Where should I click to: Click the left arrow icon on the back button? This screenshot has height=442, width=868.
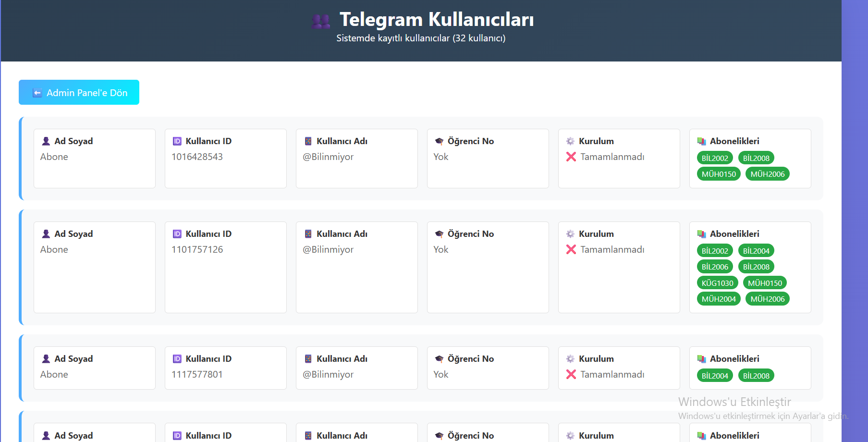point(37,92)
